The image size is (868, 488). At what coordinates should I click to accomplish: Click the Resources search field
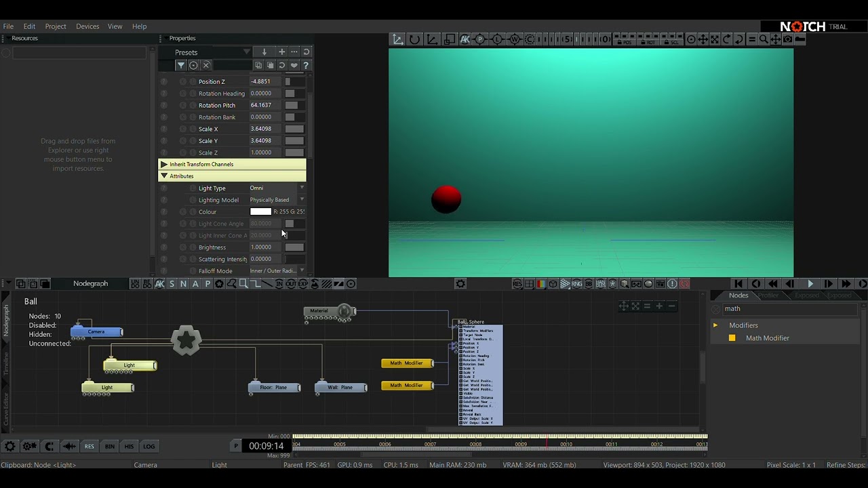pos(79,53)
